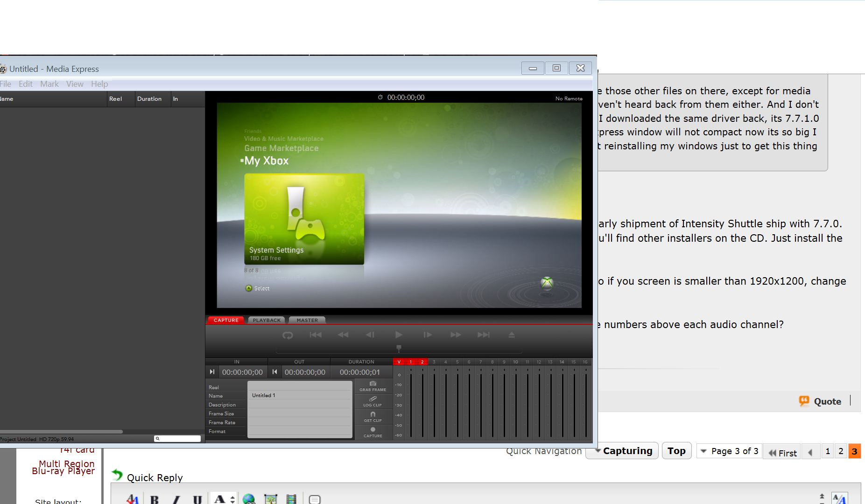Screen dimensions: 865x504
Task: Open the Help menu
Action: point(99,84)
